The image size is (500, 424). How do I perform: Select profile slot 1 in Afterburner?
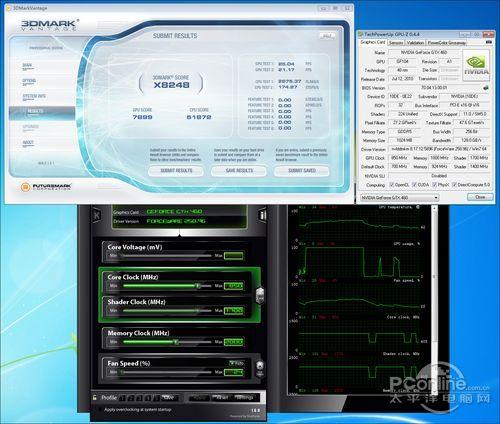click(122, 398)
